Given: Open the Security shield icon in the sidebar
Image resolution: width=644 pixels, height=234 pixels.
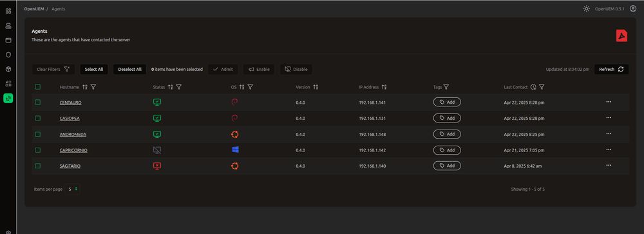Looking at the screenshot, I should point(8,55).
